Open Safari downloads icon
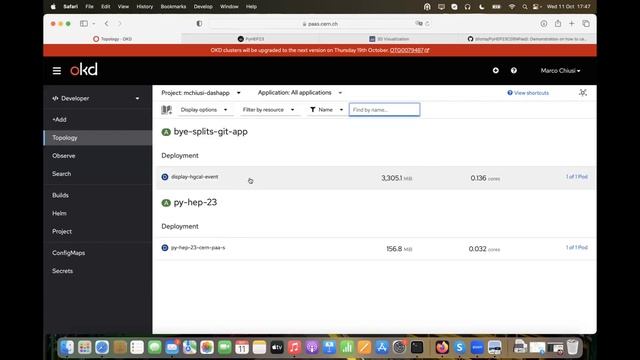This screenshot has height=360, width=640. point(544,24)
